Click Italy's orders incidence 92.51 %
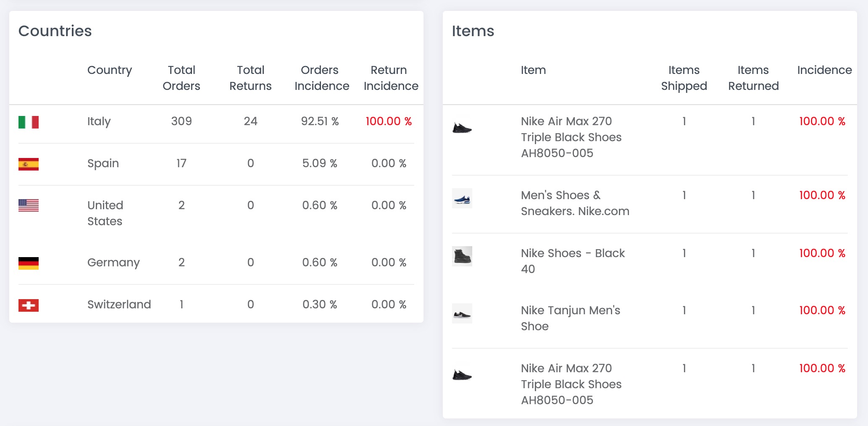The width and height of the screenshot is (868, 426). [320, 121]
